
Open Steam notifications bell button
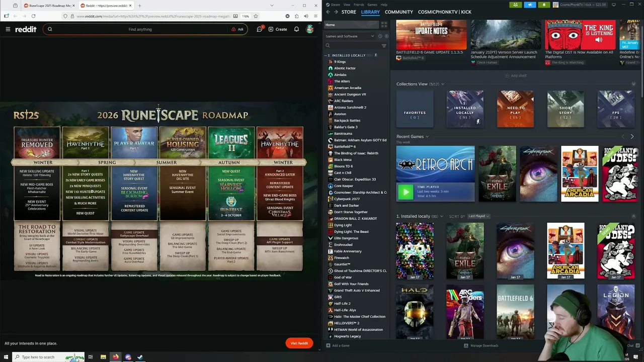pos(544,5)
